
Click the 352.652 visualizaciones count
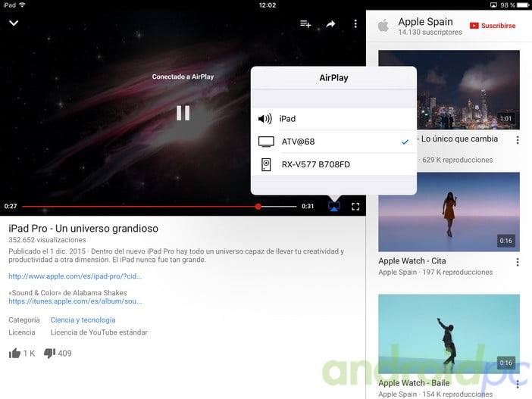point(47,240)
